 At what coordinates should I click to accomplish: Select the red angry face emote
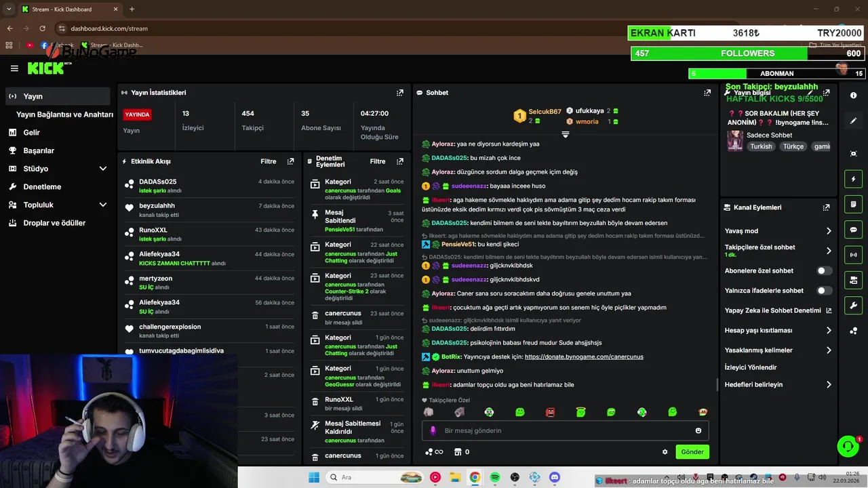tap(550, 412)
